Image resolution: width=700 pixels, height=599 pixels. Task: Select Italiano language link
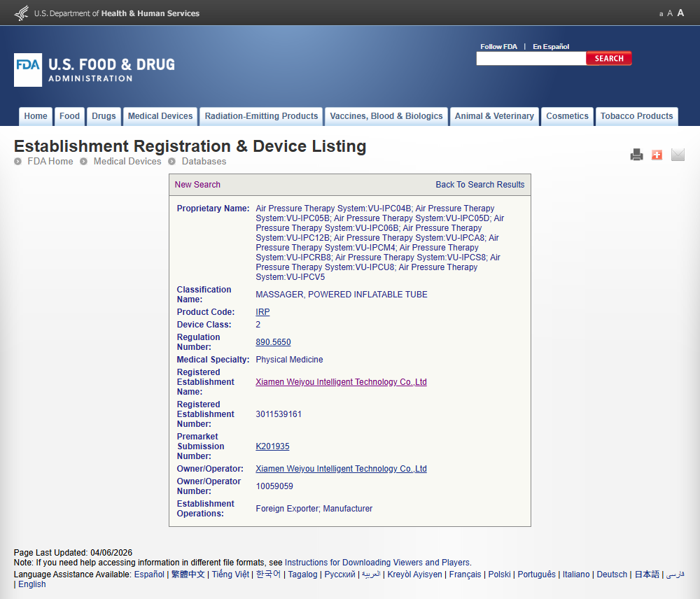pyautogui.click(x=576, y=575)
